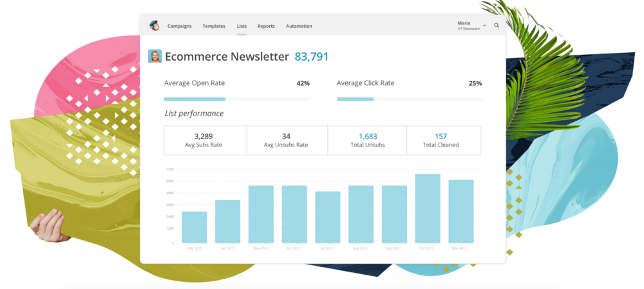This screenshot has height=289, width=644.
Task: Click the 6000 y-axis label
Action: [x=170, y=181]
